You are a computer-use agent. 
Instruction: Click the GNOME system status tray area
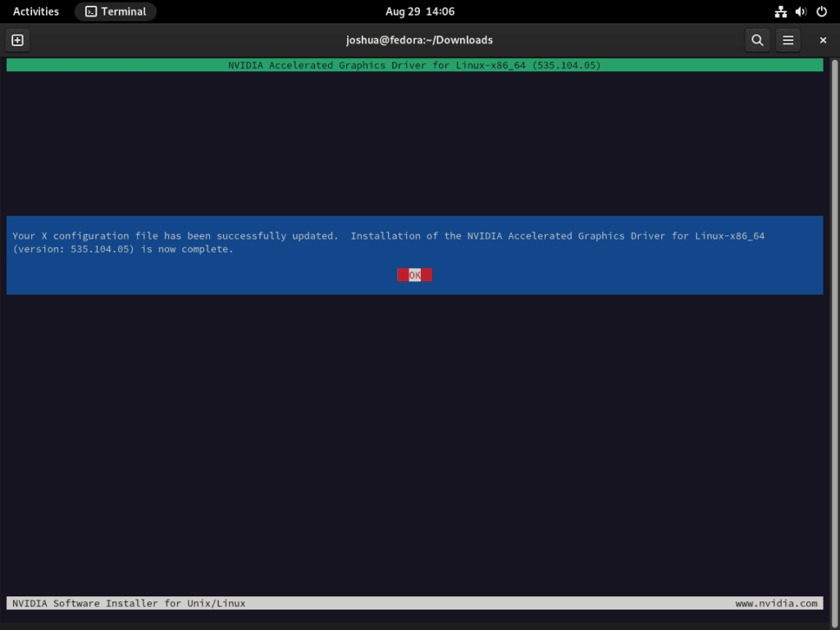click(800, 11)
